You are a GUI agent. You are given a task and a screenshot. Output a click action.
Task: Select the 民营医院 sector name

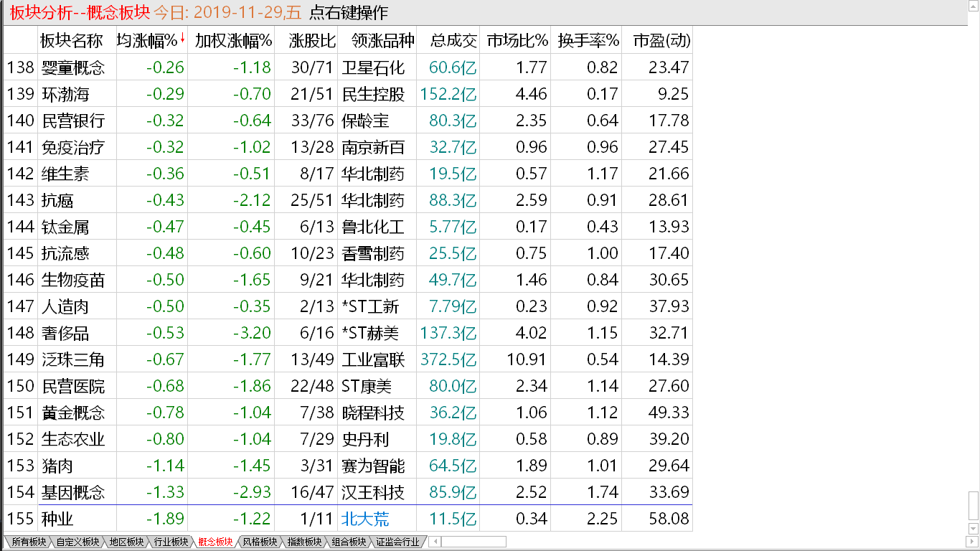tap(73, 386)
